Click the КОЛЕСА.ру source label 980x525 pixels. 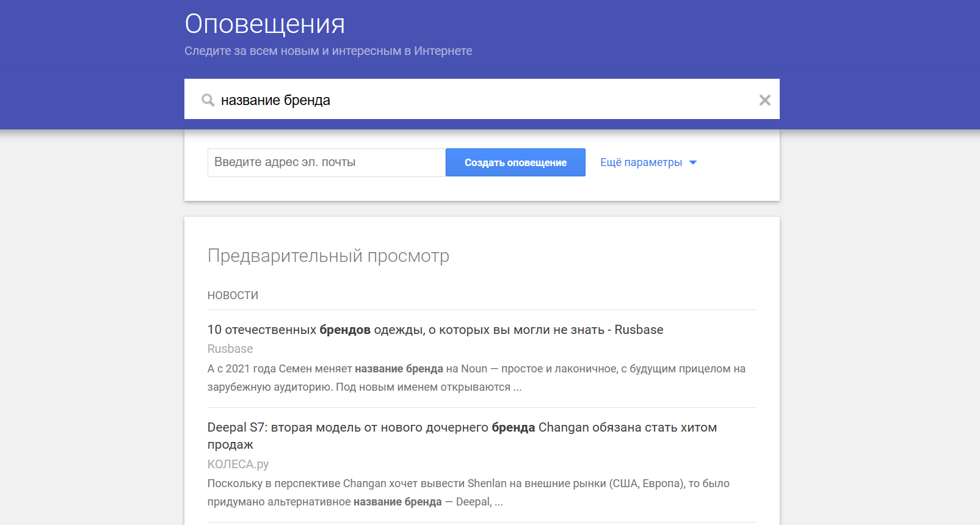tap(238, 464)
